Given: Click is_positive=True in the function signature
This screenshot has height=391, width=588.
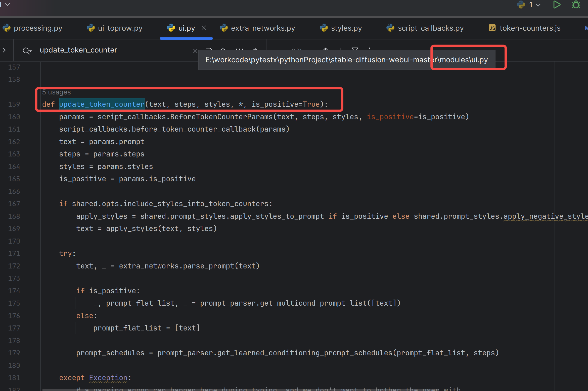Looking at the screenshot, I should coord(286,104).
